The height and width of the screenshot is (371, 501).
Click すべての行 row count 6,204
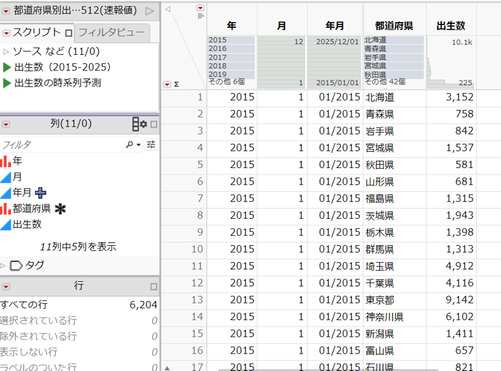click(143, 304)
